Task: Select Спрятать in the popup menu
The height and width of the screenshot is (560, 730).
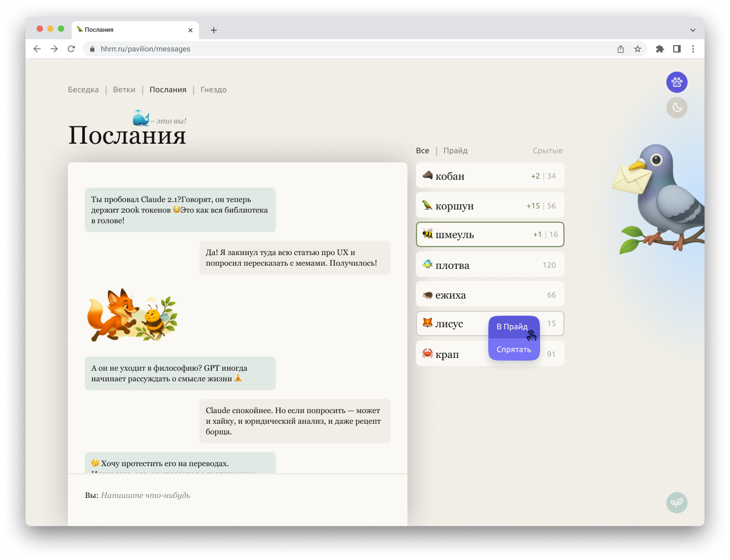Action: point(514,349)
